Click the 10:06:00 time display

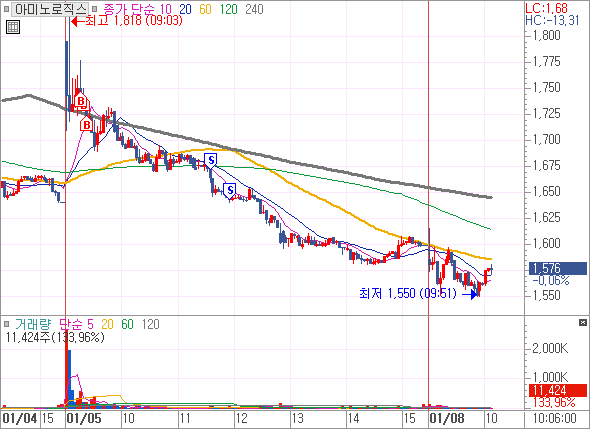555,418
